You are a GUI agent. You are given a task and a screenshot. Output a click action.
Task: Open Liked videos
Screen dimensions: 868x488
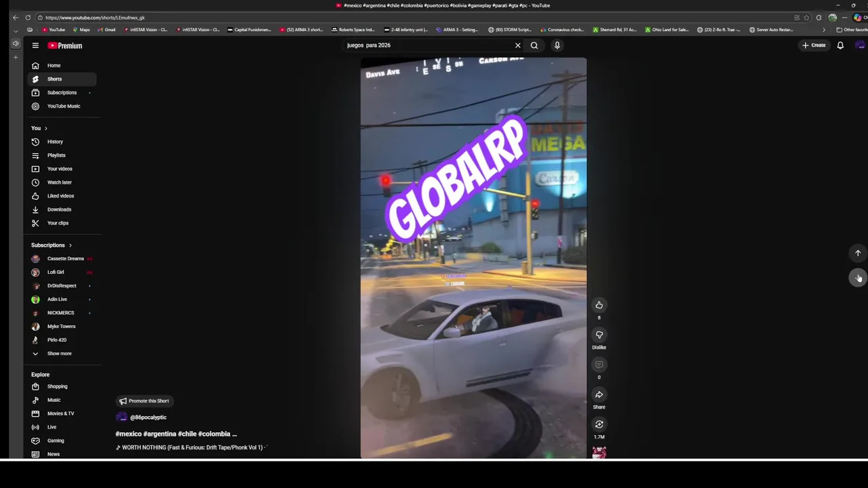click(x=62, y=196)
